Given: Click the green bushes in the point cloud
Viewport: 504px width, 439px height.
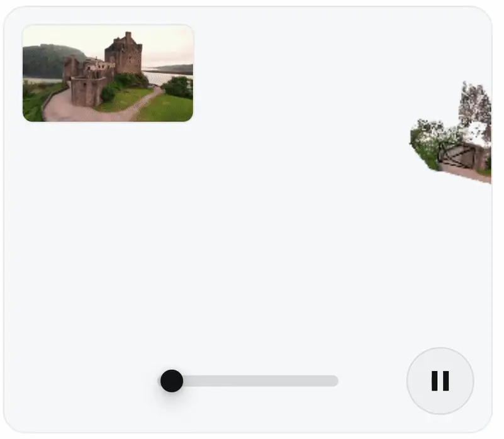Looking at the screenshot, I should (x=426, y=143).
